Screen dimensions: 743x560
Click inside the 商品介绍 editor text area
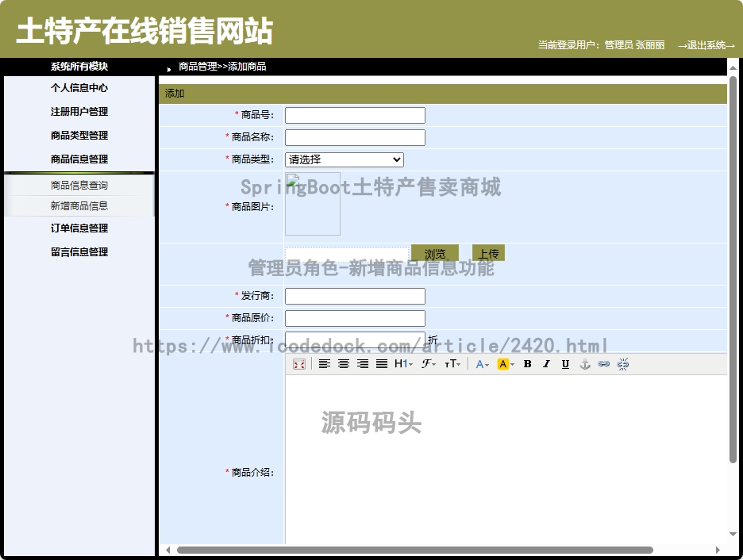point(506,459)
